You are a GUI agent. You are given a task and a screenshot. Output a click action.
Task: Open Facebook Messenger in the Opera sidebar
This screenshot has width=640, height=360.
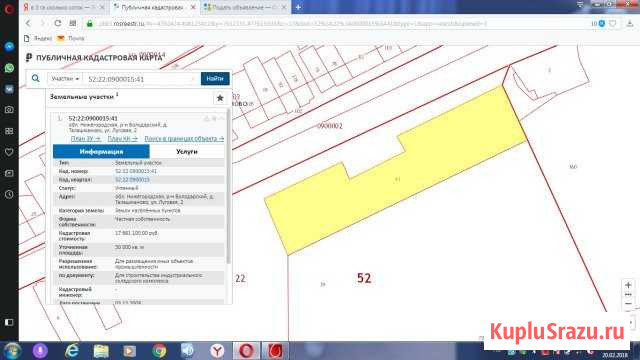(x=9, y=47)
